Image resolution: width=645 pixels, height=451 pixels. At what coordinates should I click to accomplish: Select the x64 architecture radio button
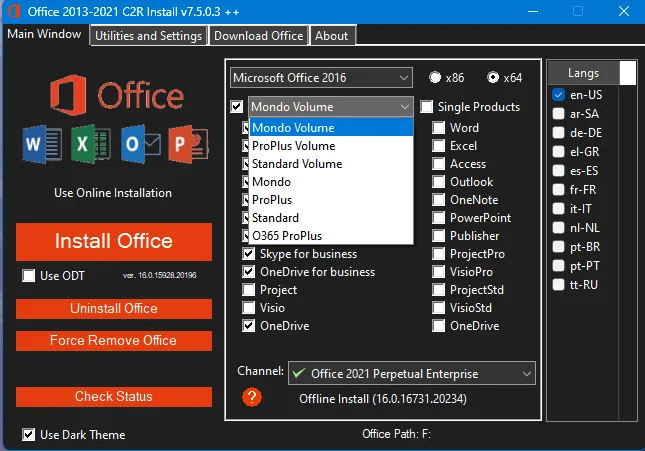493,77
